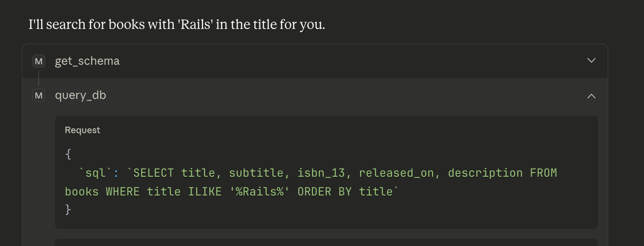The width and height of the screenshot is (644, 246).
Task: Click the opening curly brace in Request
Action: tap(68, 154)
